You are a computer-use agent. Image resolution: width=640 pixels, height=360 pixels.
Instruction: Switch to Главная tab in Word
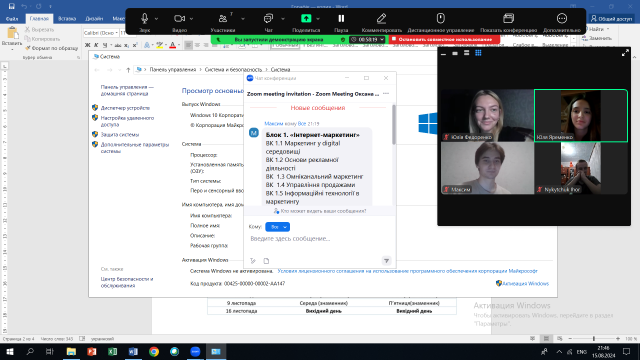point(39,19)
